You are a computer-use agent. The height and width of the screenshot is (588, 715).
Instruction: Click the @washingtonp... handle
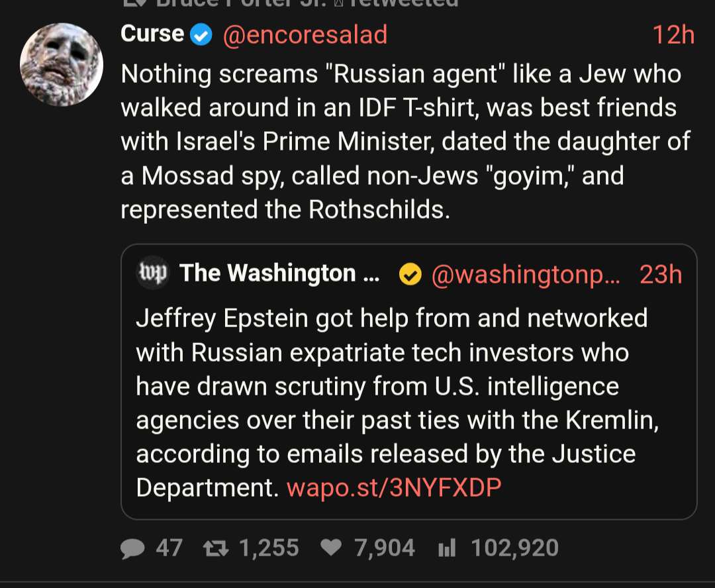click(526, 274)
